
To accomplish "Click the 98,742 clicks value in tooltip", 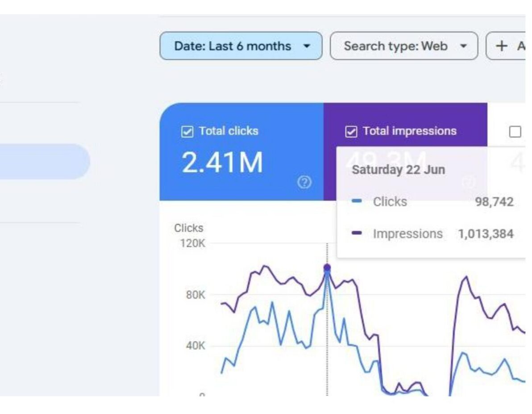I will coord(494,202).
